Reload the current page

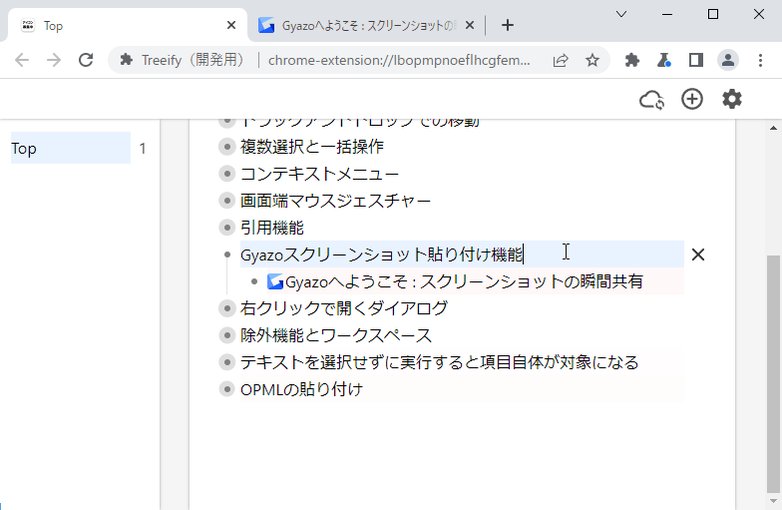pos(86,60)
